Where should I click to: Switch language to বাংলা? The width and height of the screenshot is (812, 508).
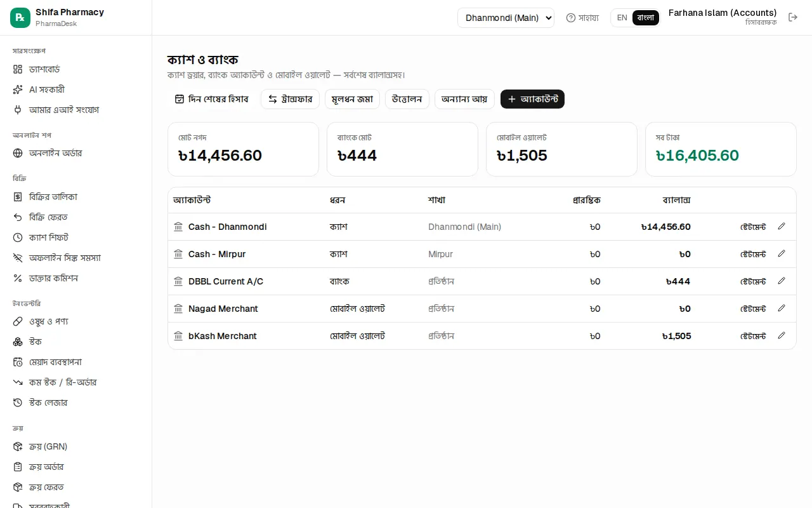coord(646,18)
